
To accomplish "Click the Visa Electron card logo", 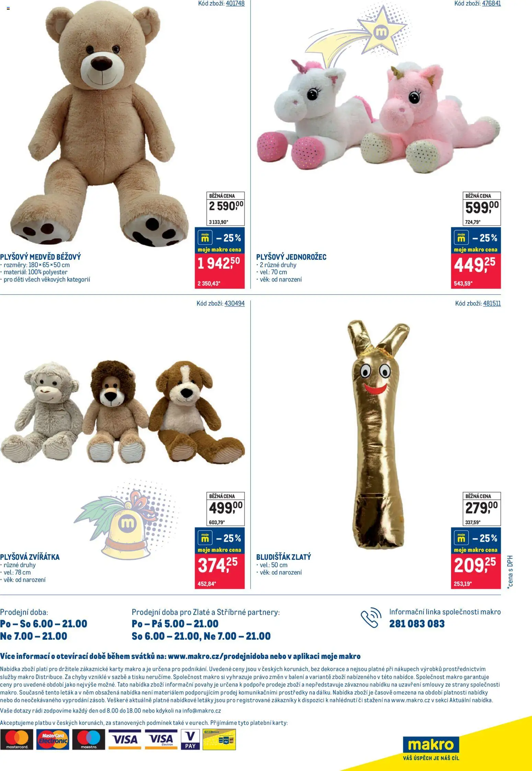I will pyautogui.click(x=161, y=739).
